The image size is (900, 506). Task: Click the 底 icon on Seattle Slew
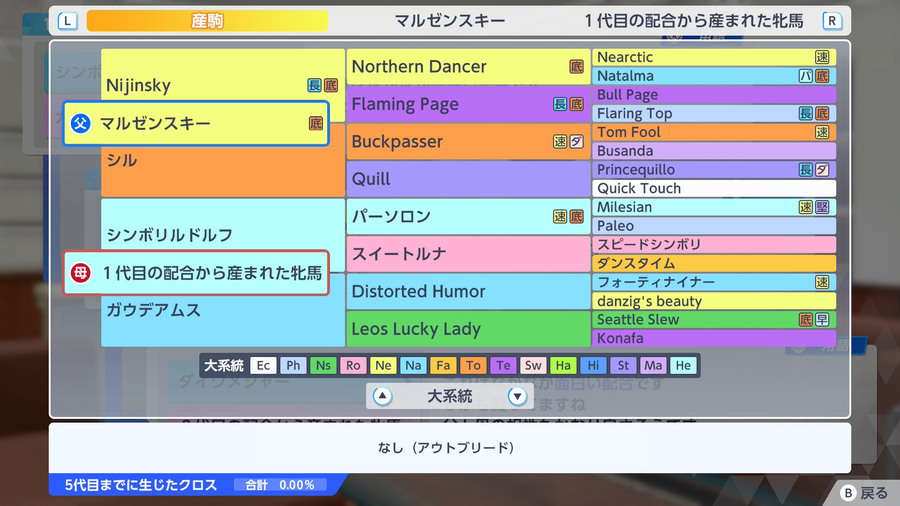[806, 320]
